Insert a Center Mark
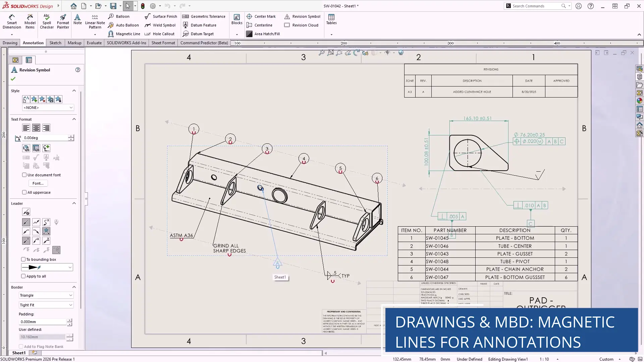Image resolution: width=644 pixels, height=362 pixels. click(262, 16)
